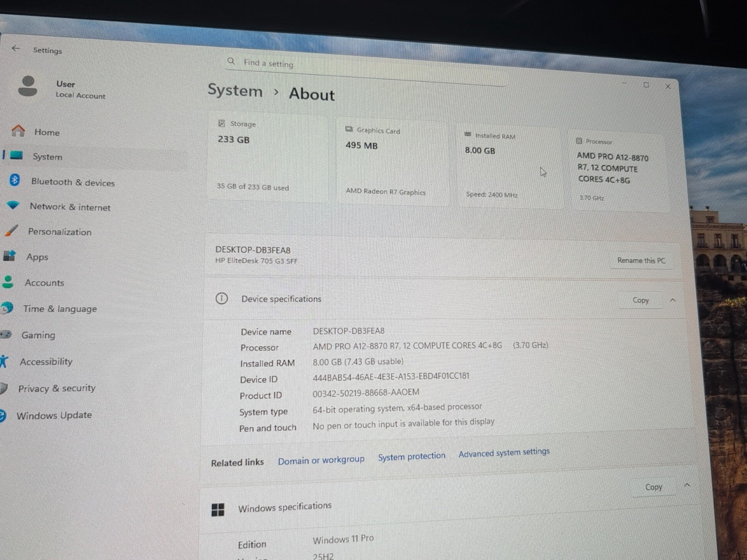Screen dimensions: 747x560
Task: Click the Product ID 00342-50219-88668-AAOEM
Action: (366, 392)
